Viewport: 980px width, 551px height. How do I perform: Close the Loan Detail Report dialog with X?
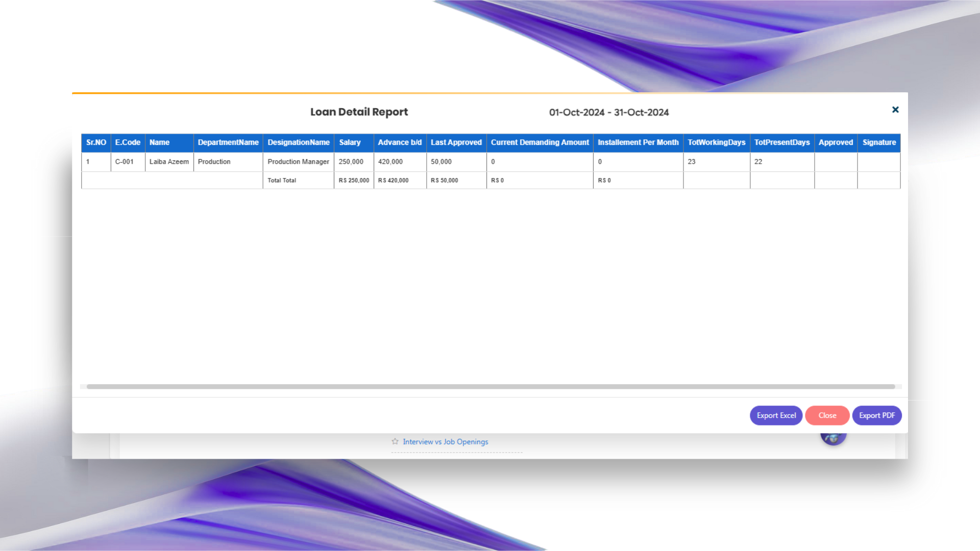click(895, 110)
